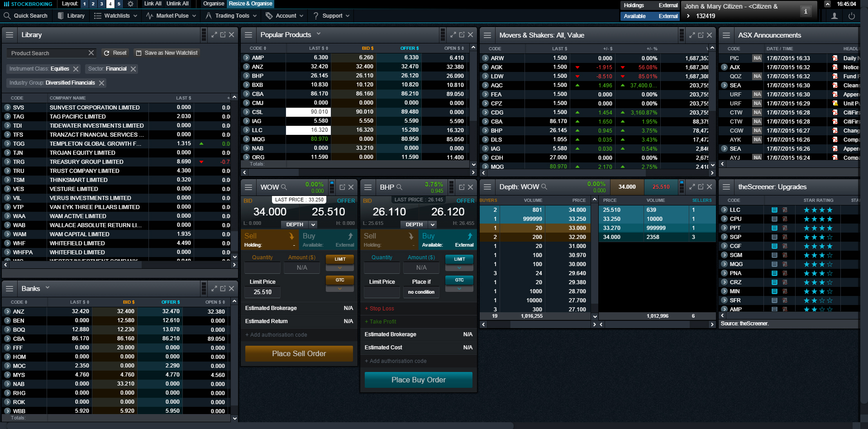Expand Movers & Shakers panel to fullscreen
Screen dimensions: 868x429
[x=692, y=35]
